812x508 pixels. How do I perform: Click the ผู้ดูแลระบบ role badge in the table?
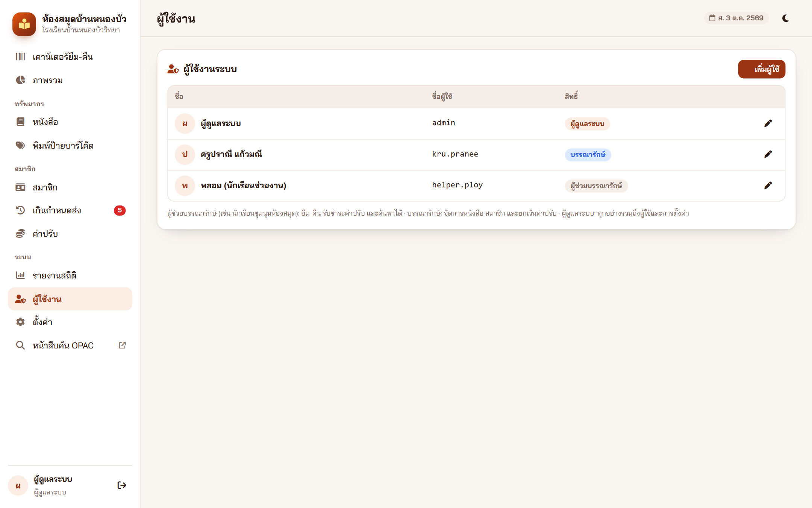point(587,124)
